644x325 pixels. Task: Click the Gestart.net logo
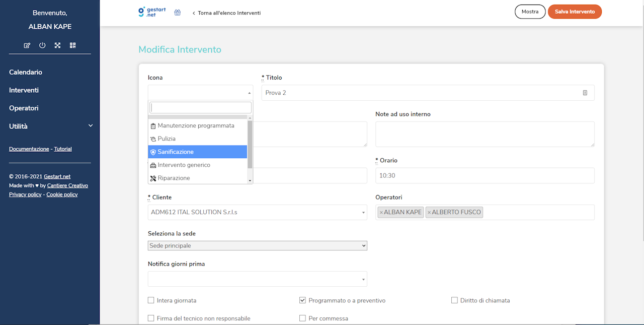tap(151, 13)
